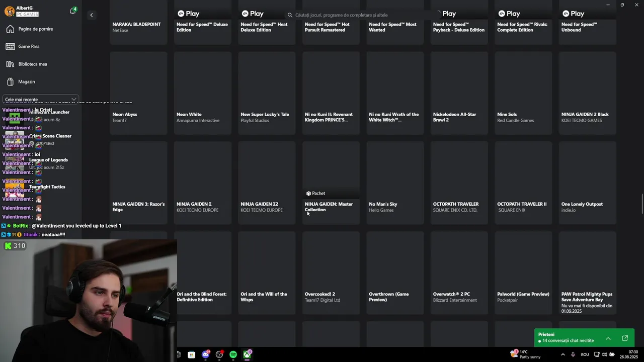
Task: Open volume tray icon
Action: pos(604,354)
